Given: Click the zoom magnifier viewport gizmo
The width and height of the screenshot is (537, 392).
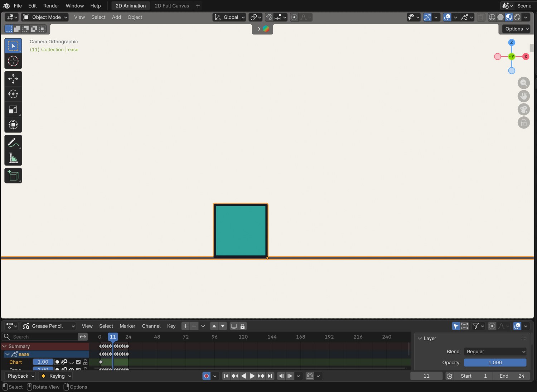Looking at the screenshot, I should point(524,83).
